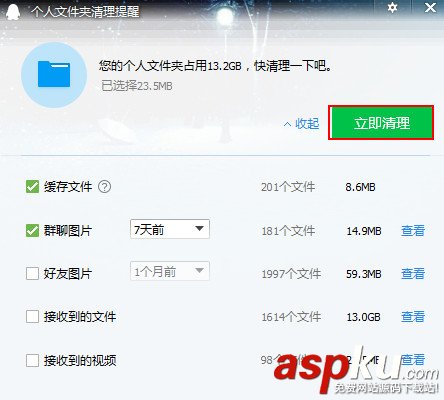
Task: Click 查看 for 接收到的视频
Action: click(x=413, y=360)
